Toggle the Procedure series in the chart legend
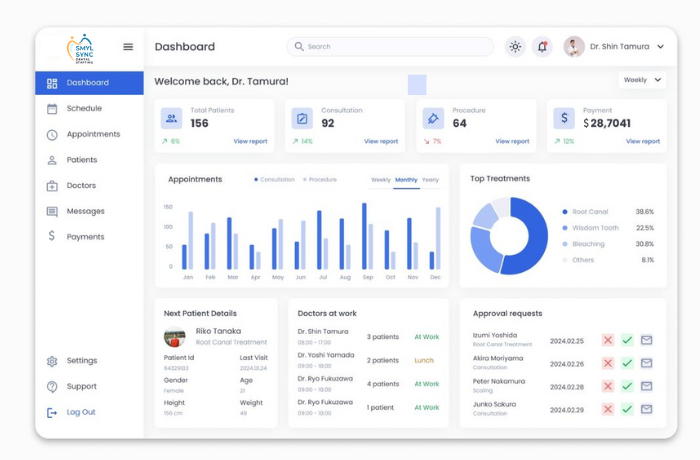The width and height of the screenshot is (700, 460). pyautogui.click(x=320, y=180)
